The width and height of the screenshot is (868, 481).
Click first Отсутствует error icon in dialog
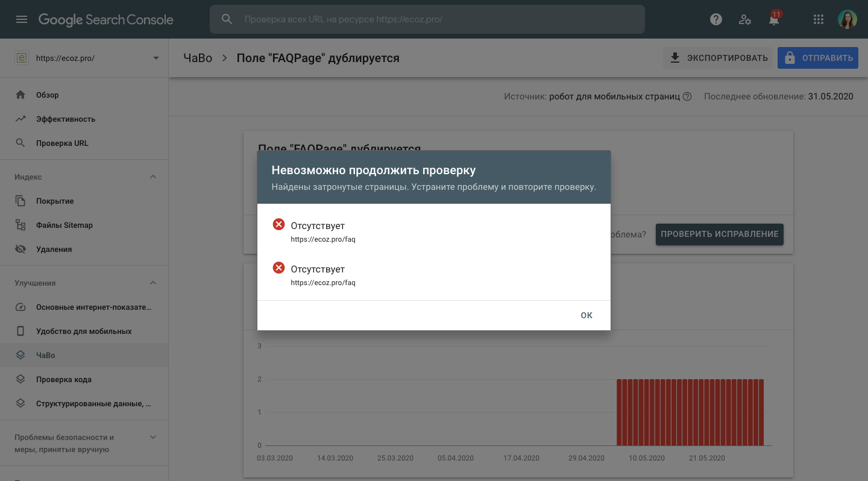click(x=278, y=224)
